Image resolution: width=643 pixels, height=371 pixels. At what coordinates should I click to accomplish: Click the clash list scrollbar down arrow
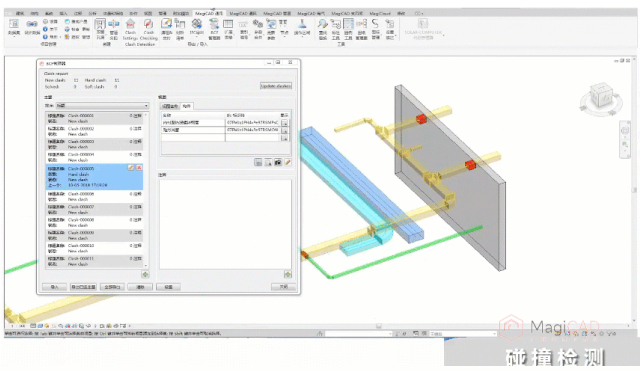tap(146, 266)
